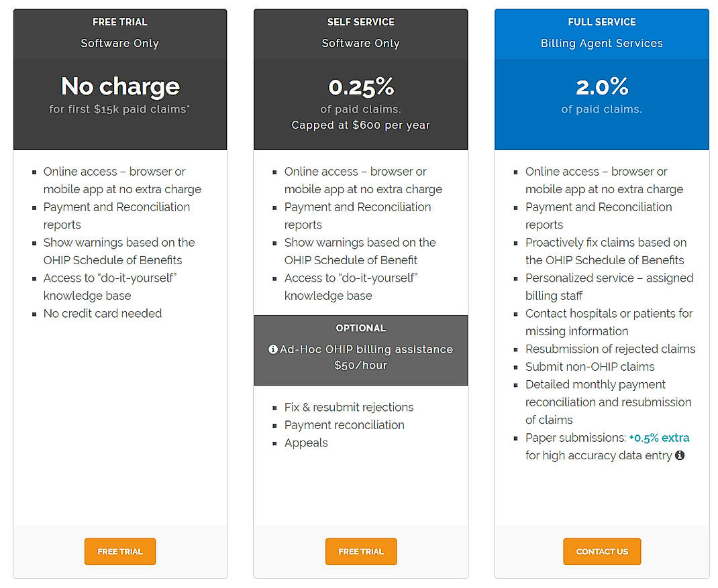Select the FULL SERVICE plan header

pyautogui.click(x=602, y=22)
